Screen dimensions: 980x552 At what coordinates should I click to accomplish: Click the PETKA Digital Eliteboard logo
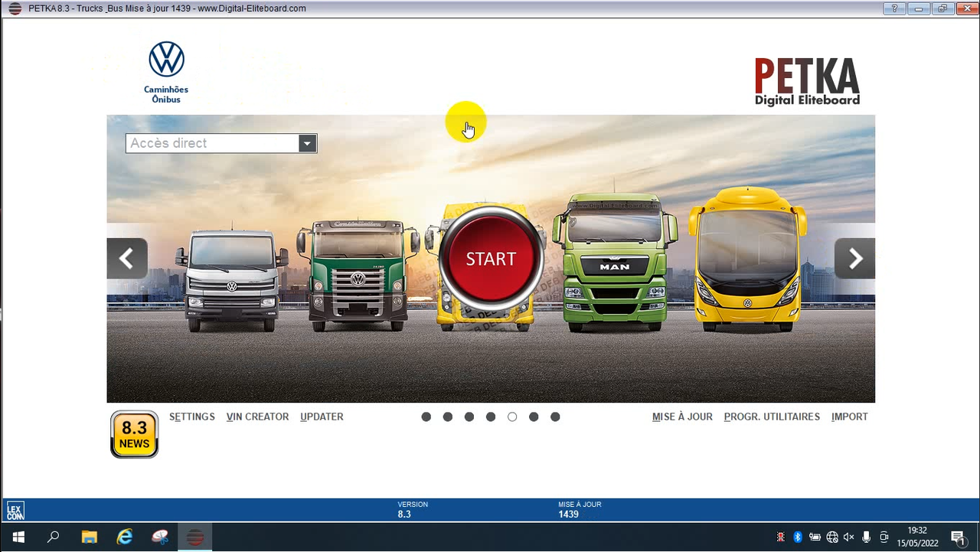tap(807, 82)
